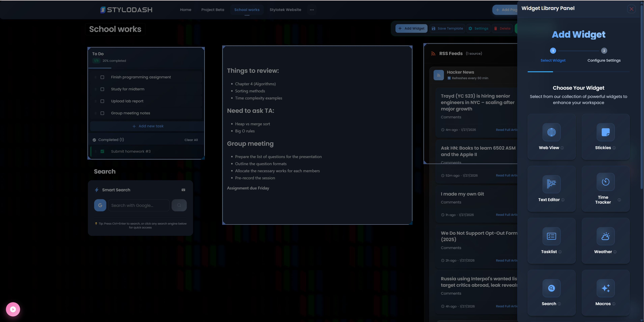Pick the Search widget icon
This screenshot has width=644, height=322.
[551, 288]
